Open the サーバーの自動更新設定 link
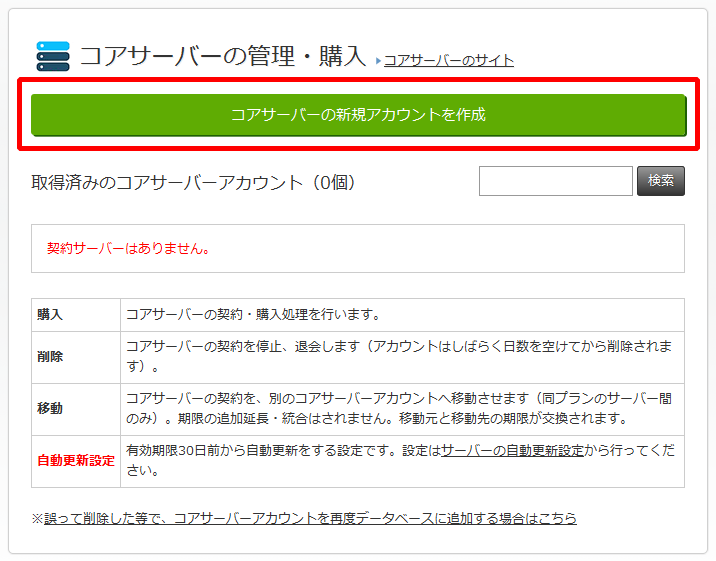 (x=512, y=451)
